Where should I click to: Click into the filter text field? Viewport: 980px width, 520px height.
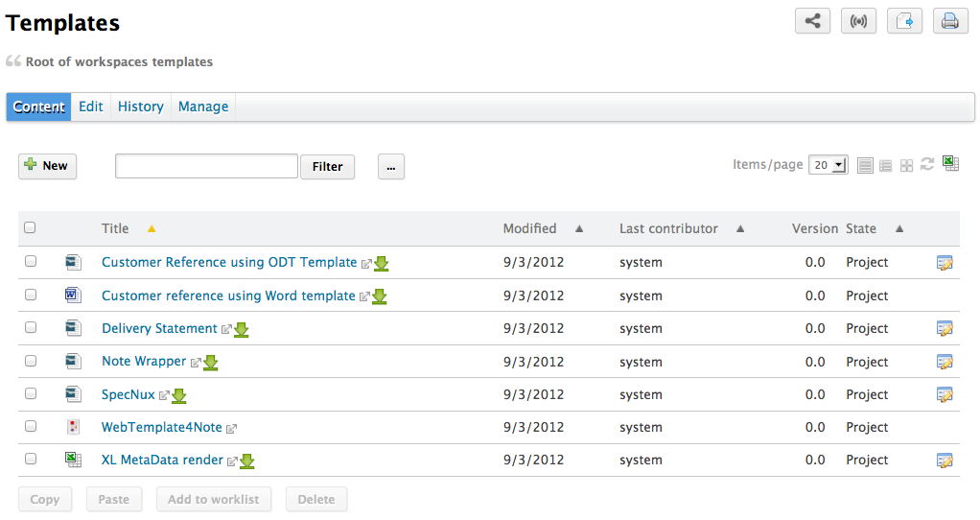206,166
